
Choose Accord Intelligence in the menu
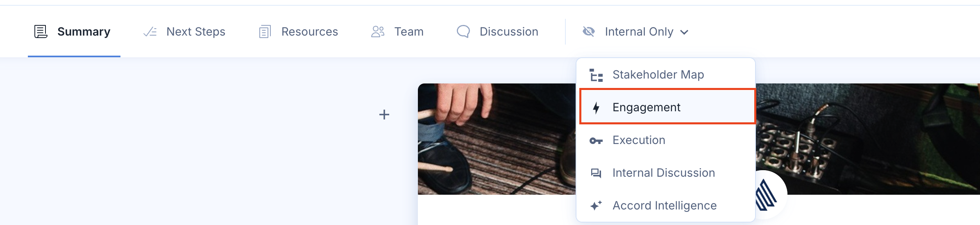[x=666, y=205]
